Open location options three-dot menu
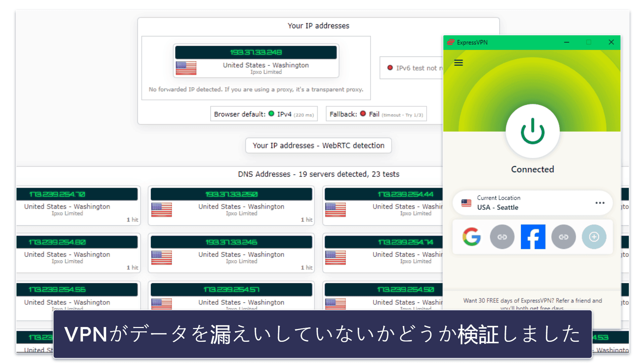 point(600,203)
